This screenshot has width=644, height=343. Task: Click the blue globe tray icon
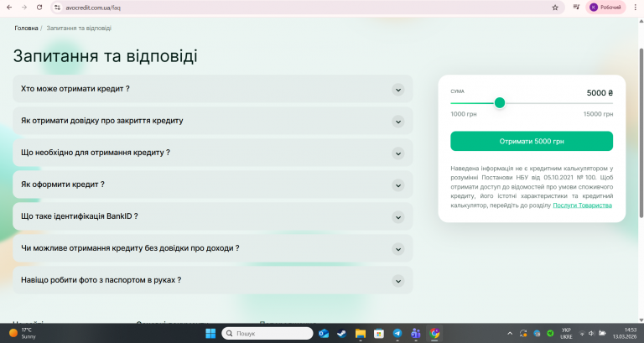[x=537, y=333]
